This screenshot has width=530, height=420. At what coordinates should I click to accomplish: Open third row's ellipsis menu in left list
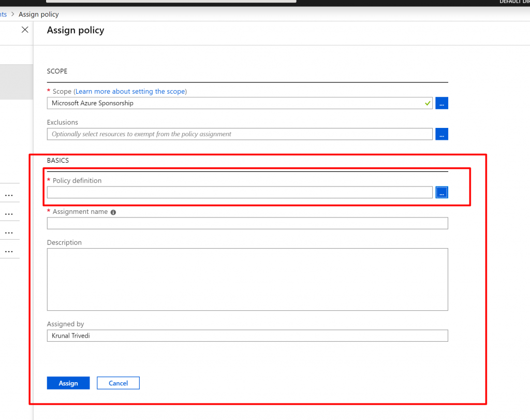tap(9, 233)
